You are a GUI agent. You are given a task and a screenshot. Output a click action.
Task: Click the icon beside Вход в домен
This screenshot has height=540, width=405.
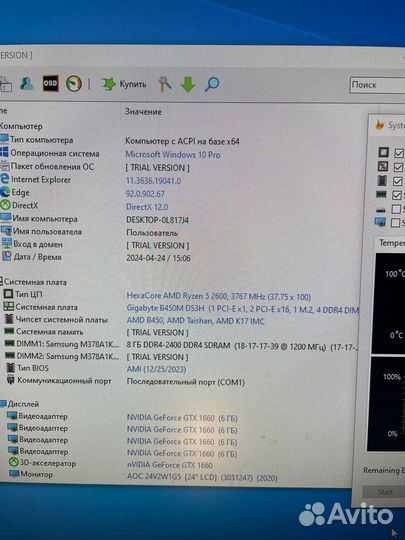point(7,244)
